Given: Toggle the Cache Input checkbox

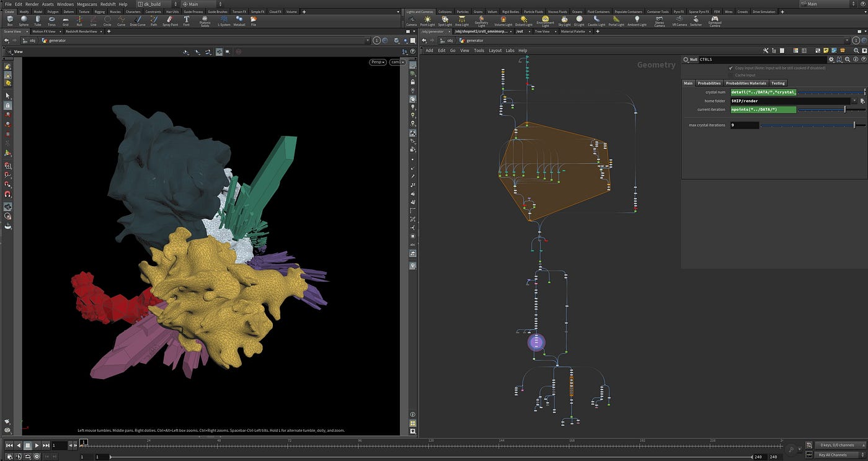Looking at the screenshot, I should pos(731,75).
